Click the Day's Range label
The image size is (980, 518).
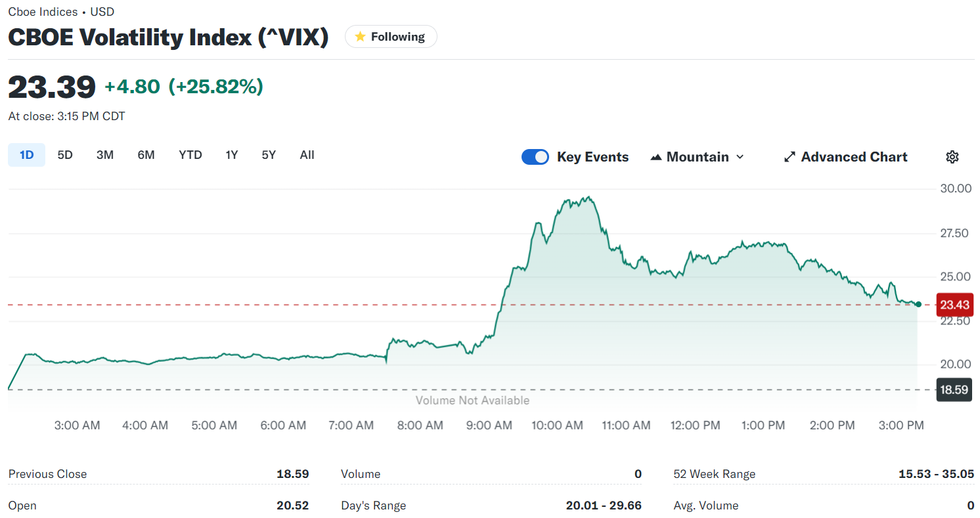pos(373,506)
